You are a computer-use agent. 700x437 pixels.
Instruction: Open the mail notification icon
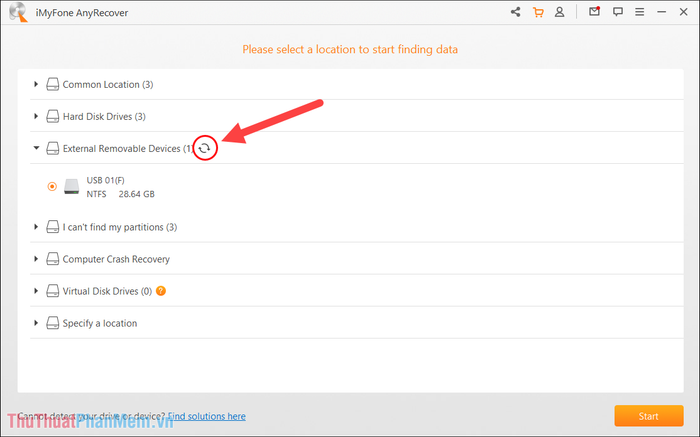point(594,12)
